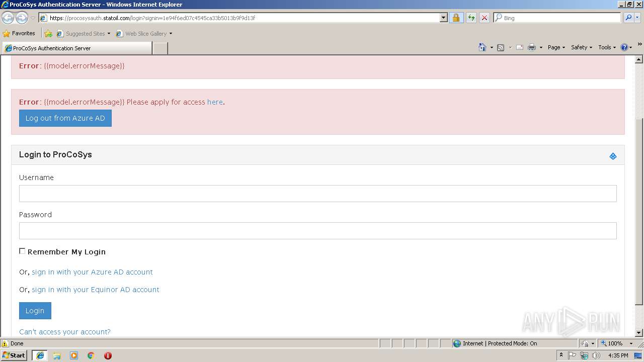The height and width of the screenshot is (362, 644).
Task: Click the Username input field
Action: point(318,194)
